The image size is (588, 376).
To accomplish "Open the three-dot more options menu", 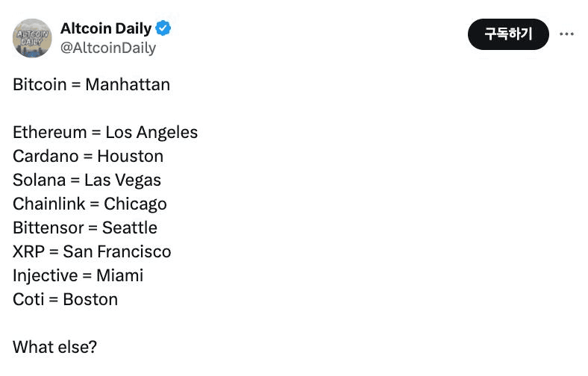I will [566, 34].
